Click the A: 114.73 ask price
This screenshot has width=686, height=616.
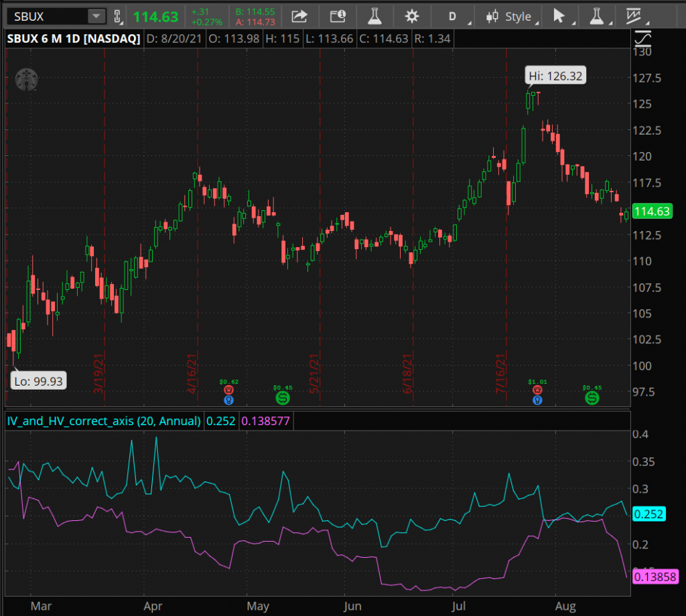coord(255,22)
